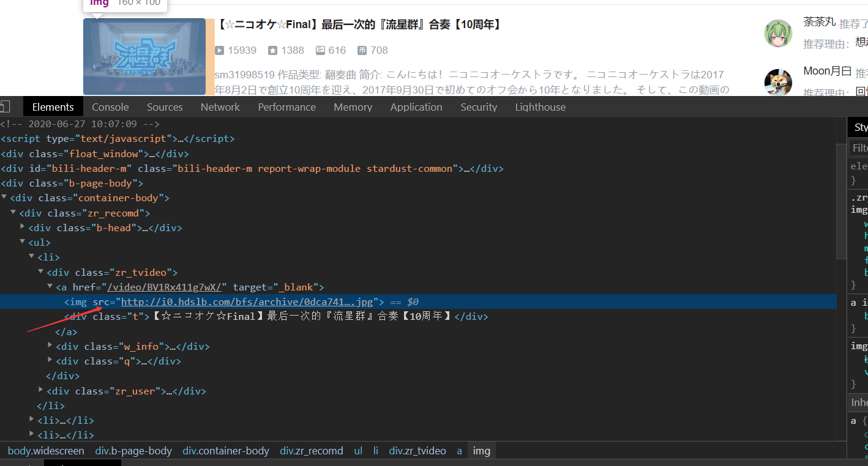868x466 pixels.
Task: Open the Performance tab
Action: point(286,107)
